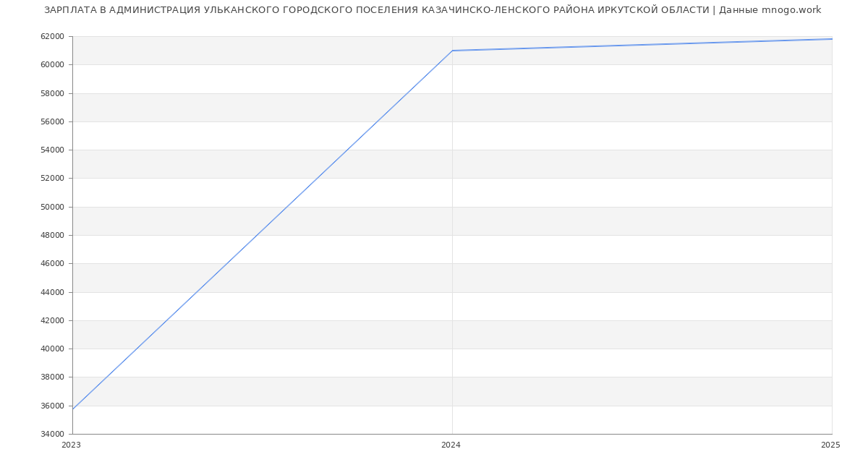Click the 38000 y-axis label
Viewport: 868px width, 470px height.
coord(52,377)
